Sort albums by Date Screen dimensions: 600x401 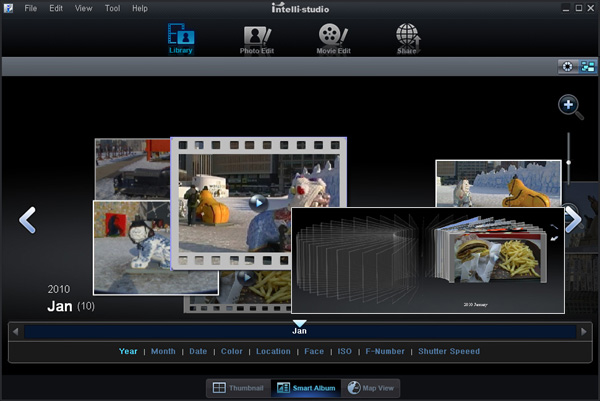pos(198,351)
